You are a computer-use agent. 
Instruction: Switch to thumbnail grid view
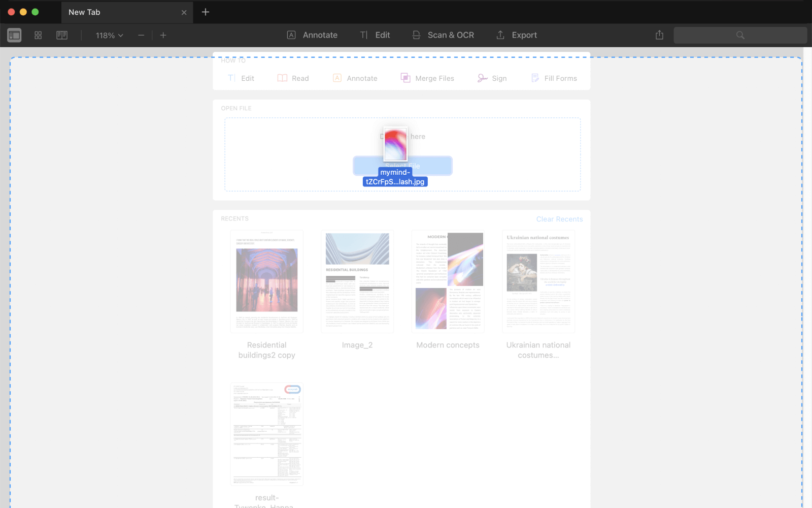click(x=38, y=35)
